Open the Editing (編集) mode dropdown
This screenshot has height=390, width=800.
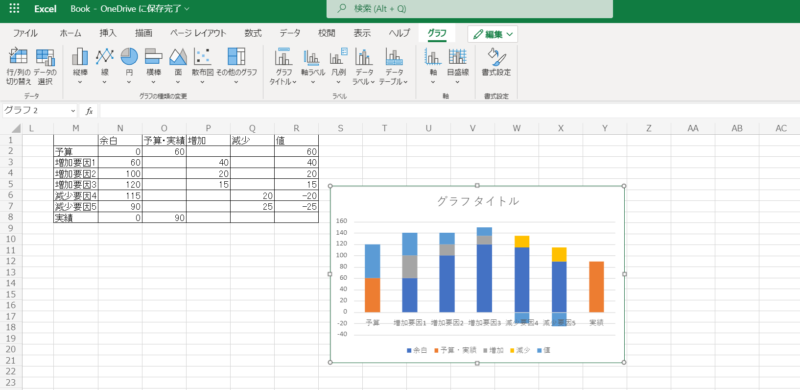(x=492, y=34)
